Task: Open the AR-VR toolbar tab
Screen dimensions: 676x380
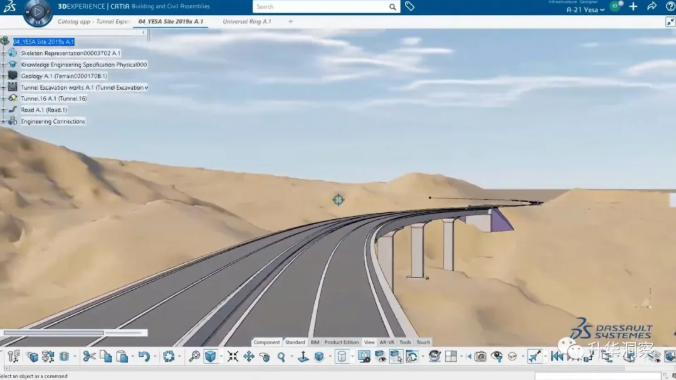Action: coord(387,342)
